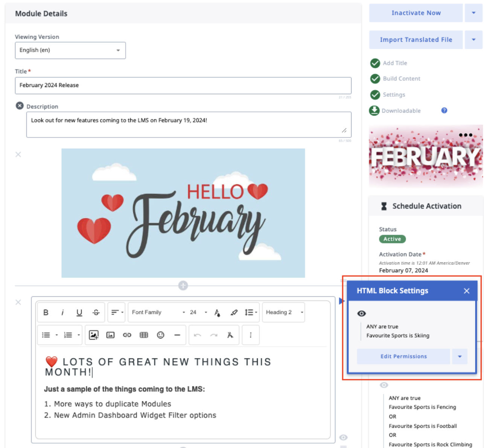Click the Hello February banner image
The height and width of the screenshot is (448, 484).
pos(183,213)
